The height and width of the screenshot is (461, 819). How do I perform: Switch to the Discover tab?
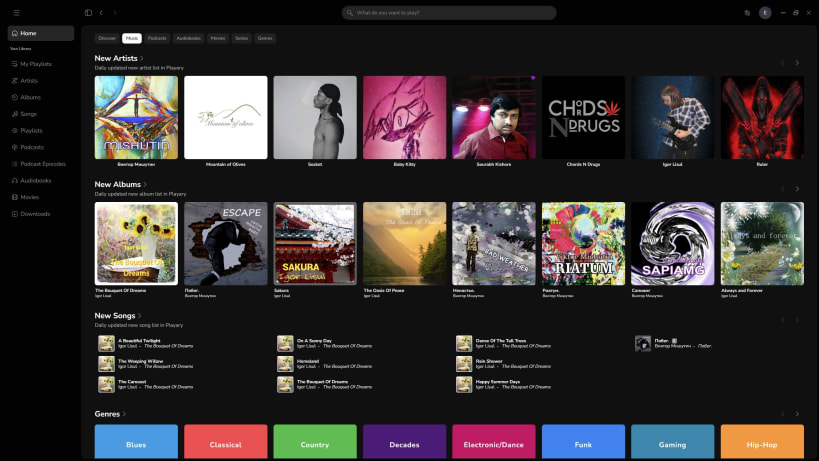point(107,38)
